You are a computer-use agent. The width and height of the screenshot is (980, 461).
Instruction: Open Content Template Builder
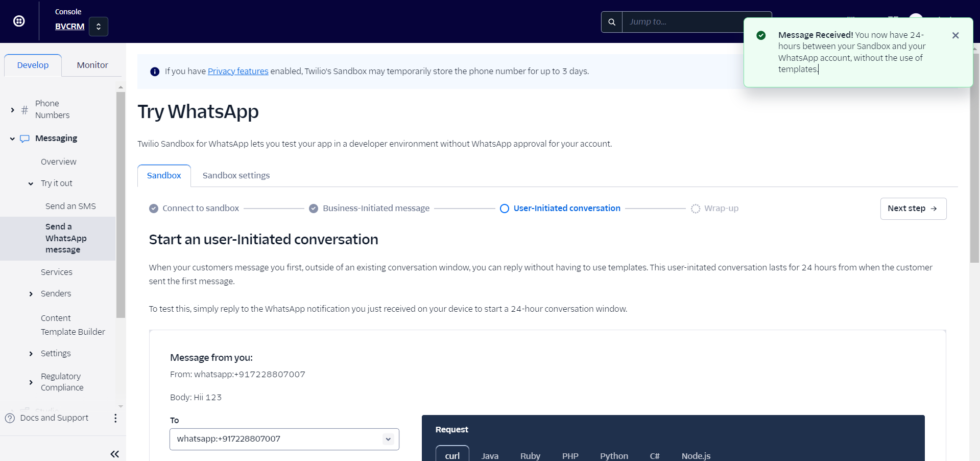[x=73, y=325]
